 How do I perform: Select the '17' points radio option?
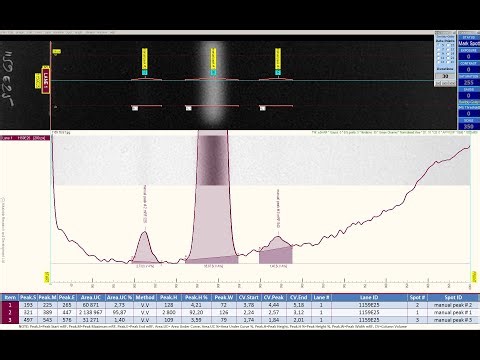coord(448,49)
